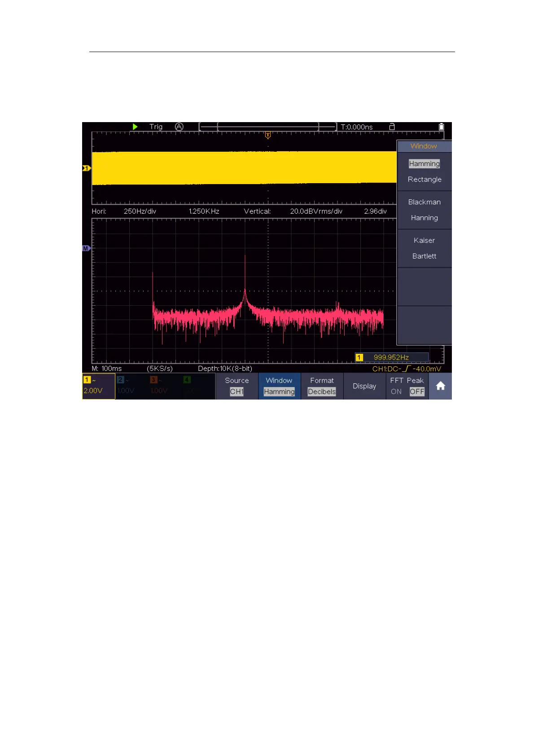Viewport: 534px width, 756px height.
Task: Click the T:0.000ns time readout
Action: 357,127
